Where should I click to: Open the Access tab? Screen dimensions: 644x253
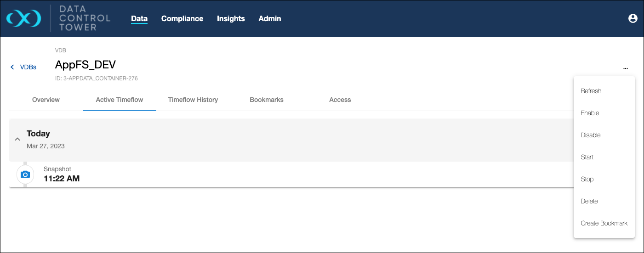coord(340,100)
